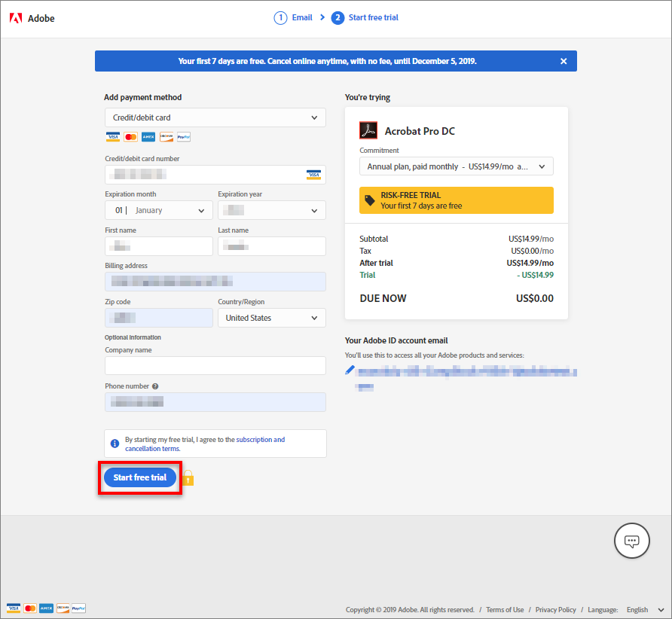The height and width of the screenshot is (619, 672).
Task: Click the RISK-FREE TRIAL yellow banner
Action: point(457,200)
